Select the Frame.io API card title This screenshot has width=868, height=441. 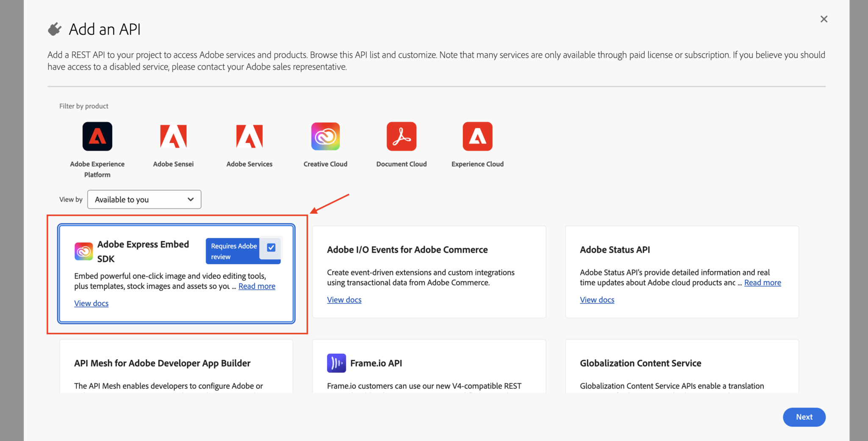coord(376,363)
